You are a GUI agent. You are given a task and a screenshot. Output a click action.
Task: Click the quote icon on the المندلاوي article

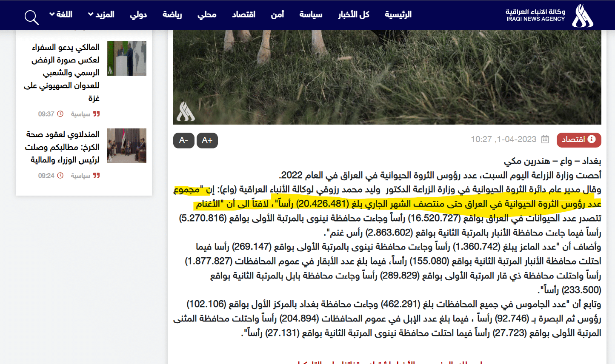tap(97, 175)
